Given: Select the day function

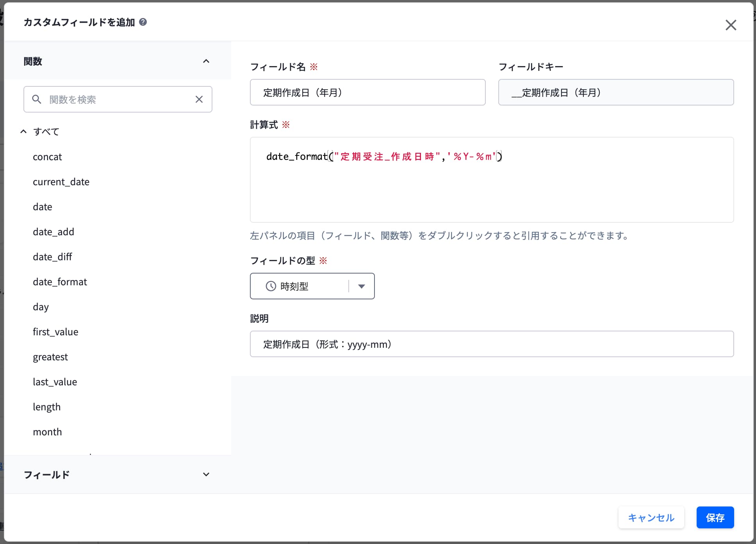Looking at the screenshot, I should pyautogui.click(x=41, y=307).
